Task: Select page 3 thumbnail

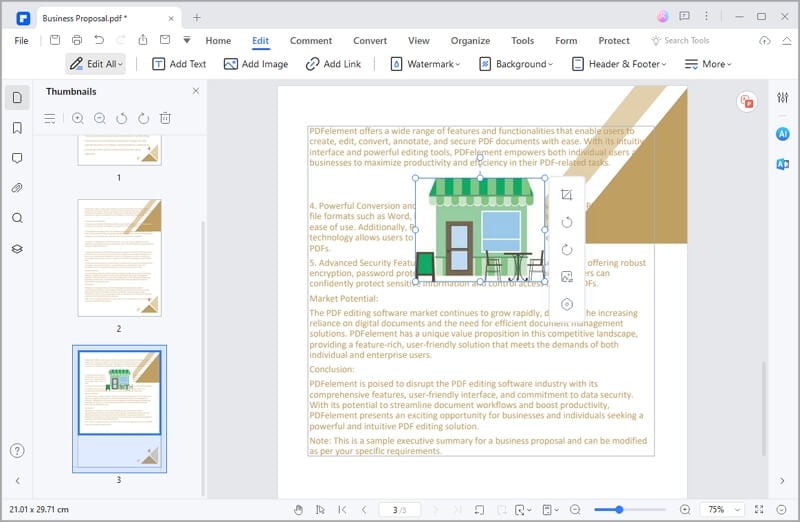Action: [119, 409]
